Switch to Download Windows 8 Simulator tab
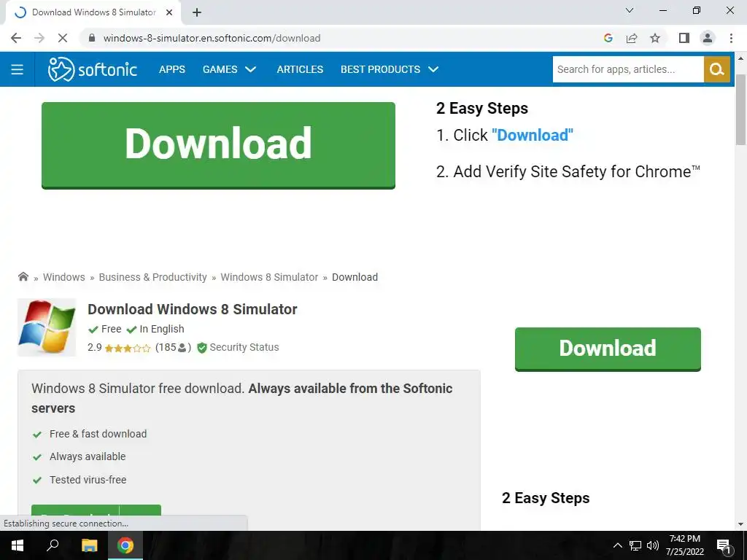The height and width of the screenshot is (560, 747). point(94,12)
